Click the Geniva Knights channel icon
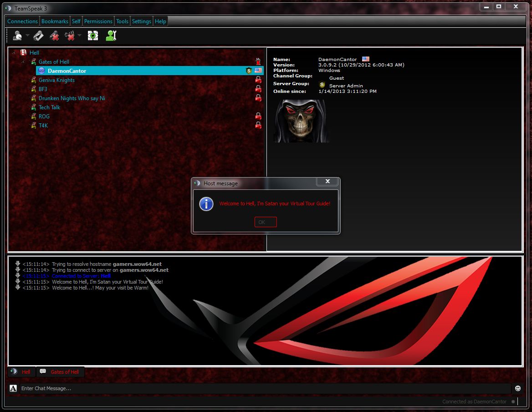 (x=33, y=80)
